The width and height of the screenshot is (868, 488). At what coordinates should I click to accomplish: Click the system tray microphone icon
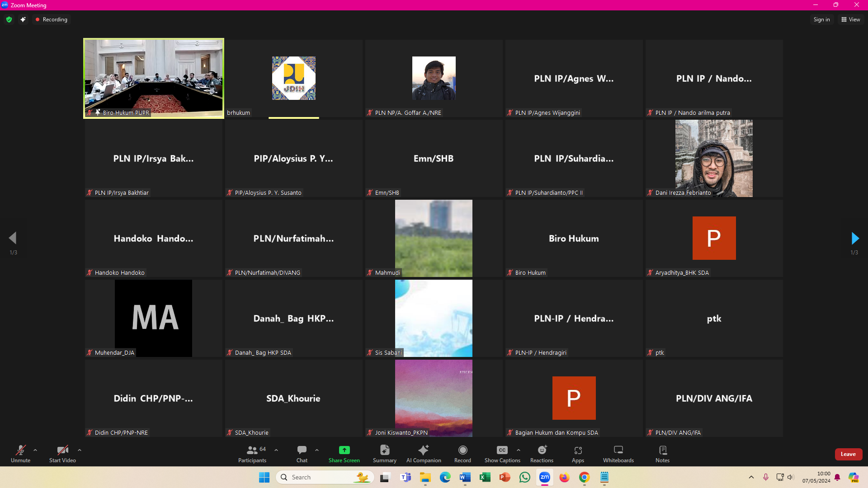766,477
